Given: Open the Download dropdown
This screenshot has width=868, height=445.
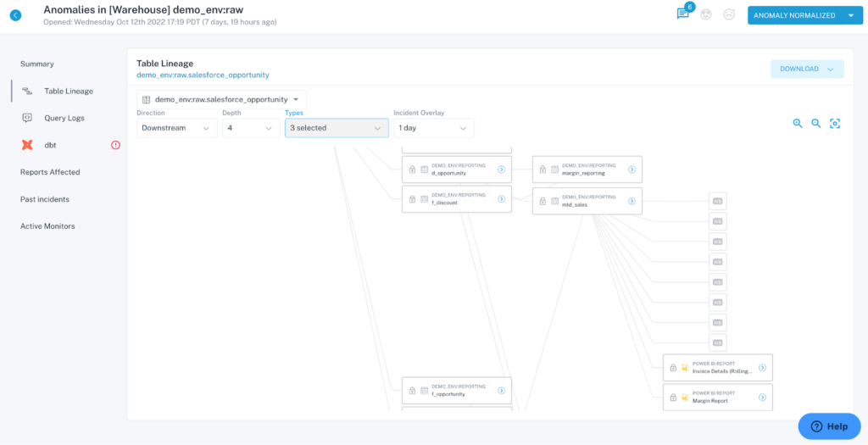Looking at the screenshot, I should point(807,70).
